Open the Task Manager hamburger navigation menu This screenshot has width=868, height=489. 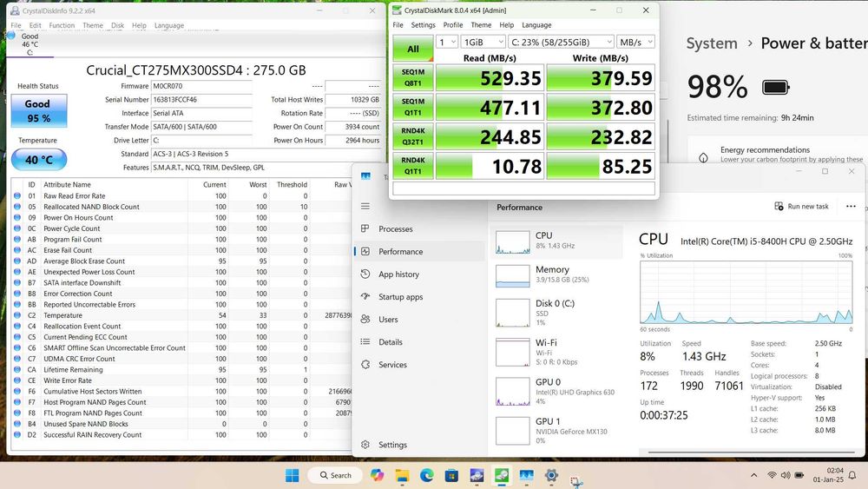[x=365, y=206]
